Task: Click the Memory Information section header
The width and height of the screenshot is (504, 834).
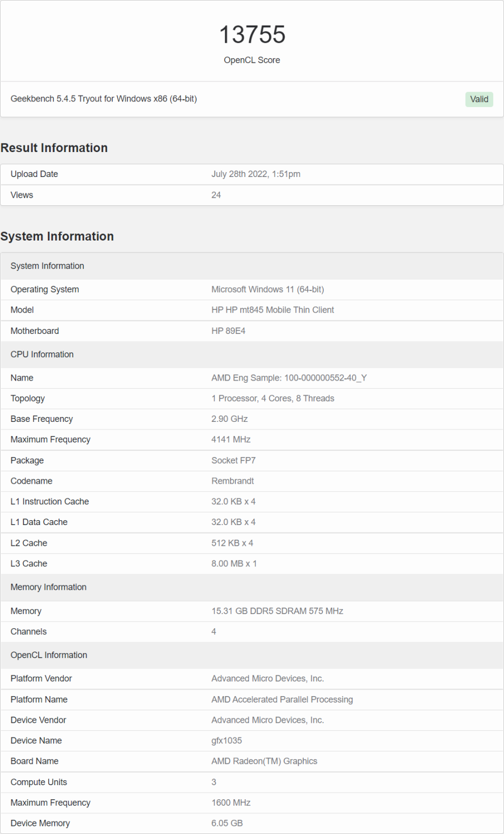Action: pyautogui.click(x=48, y=587)
